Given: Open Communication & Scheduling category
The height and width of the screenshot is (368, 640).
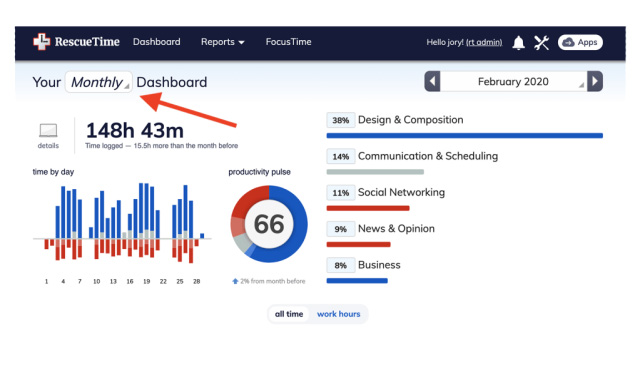Looking at the screenshot, I should coord(428,156).
